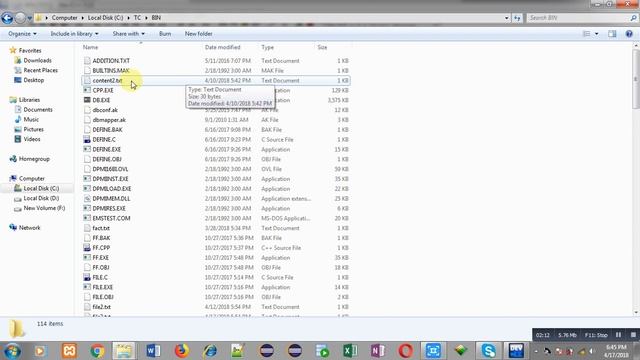Sort by the Name column header
Screen dimensions: 640x360
[91, 47]
